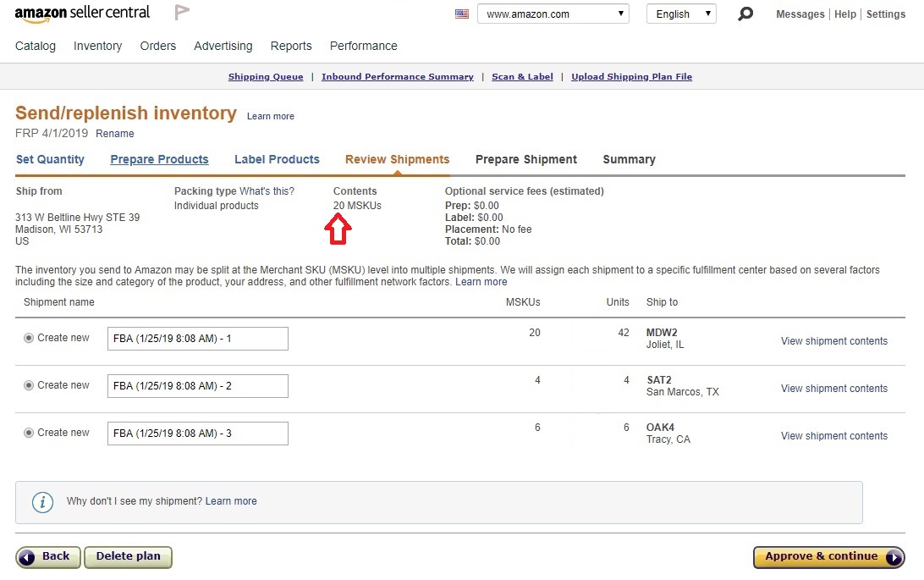Click the Madison, WI 53713 address line

click(x=59, y=229)
